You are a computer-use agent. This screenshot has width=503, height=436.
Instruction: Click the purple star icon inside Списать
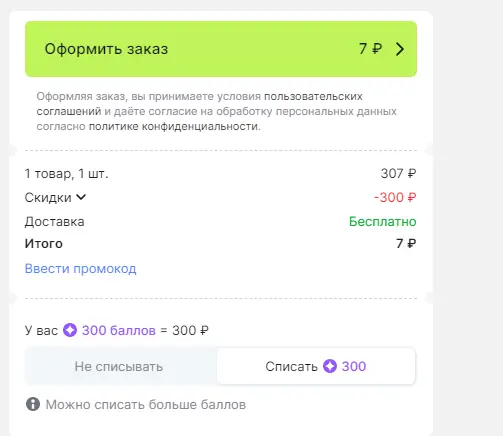(330, 366)
